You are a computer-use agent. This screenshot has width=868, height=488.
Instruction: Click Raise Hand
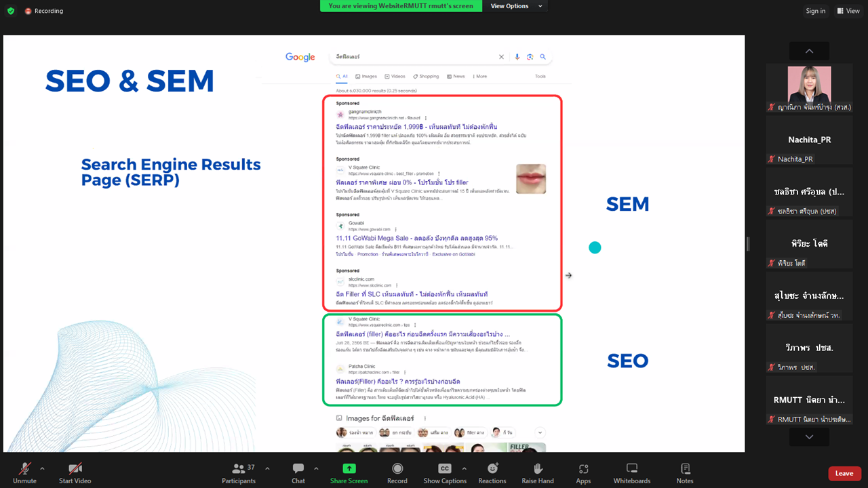pos(538,472)
